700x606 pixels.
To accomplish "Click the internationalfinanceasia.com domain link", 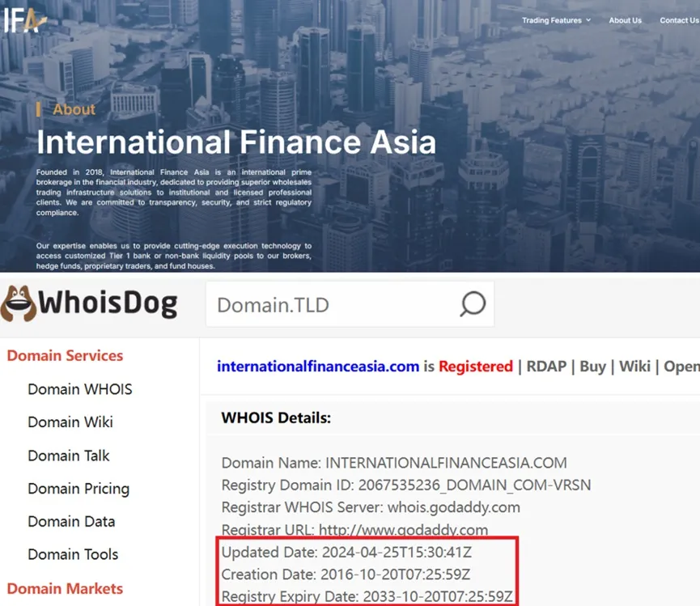I will 318,367.
